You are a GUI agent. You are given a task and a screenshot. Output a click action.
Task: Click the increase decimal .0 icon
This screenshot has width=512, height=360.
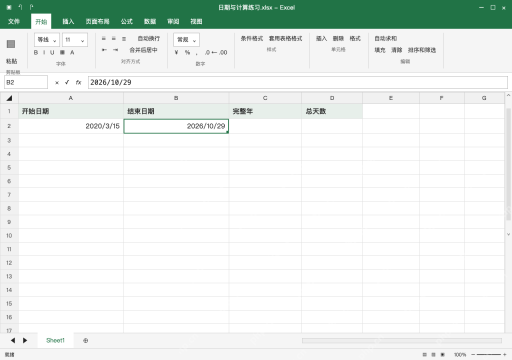click(x=208, y=52)
